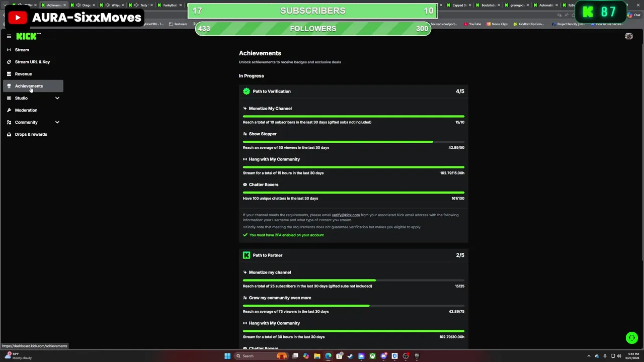This screenshot has height=362, width=644.
Task: Click the Monetize my channel 25 subscribers progress bar
Action: (354, 280)
